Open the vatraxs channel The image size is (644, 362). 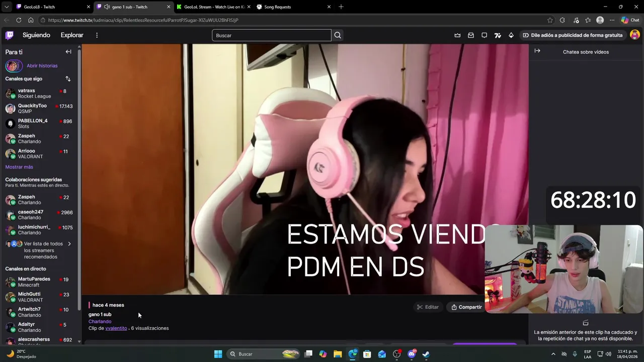click(39, 94)
